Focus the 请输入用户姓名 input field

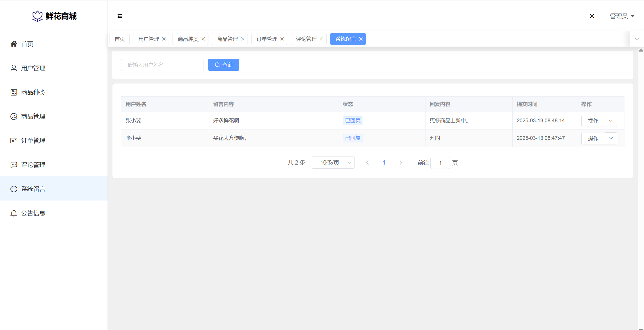(162, 65)
